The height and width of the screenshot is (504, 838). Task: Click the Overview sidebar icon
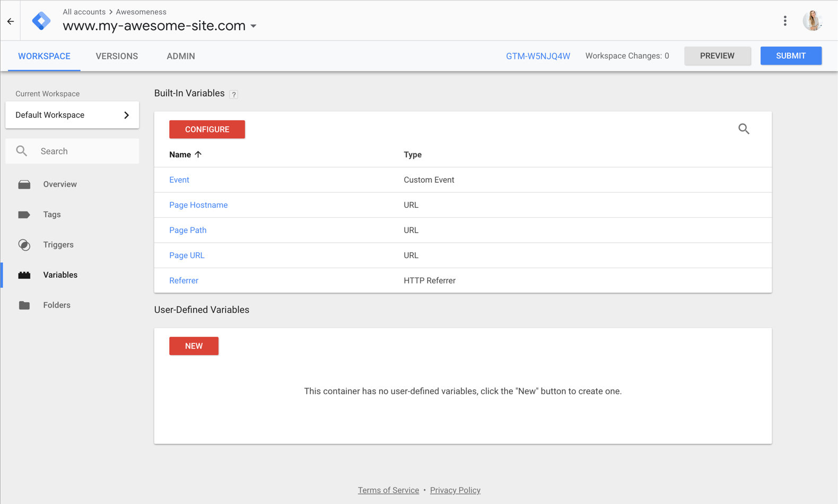[x=24, y=184]
